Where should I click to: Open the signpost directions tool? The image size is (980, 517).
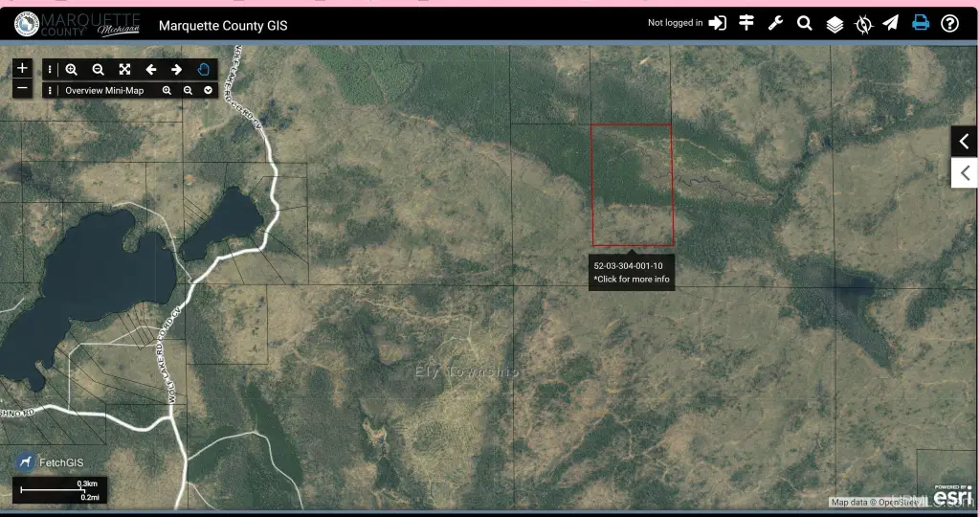[746, 24]
